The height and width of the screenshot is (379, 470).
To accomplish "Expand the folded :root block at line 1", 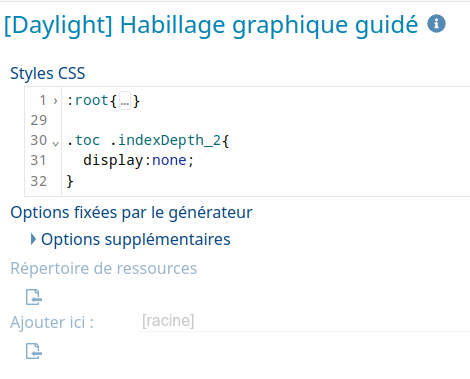I will (55, 100).
